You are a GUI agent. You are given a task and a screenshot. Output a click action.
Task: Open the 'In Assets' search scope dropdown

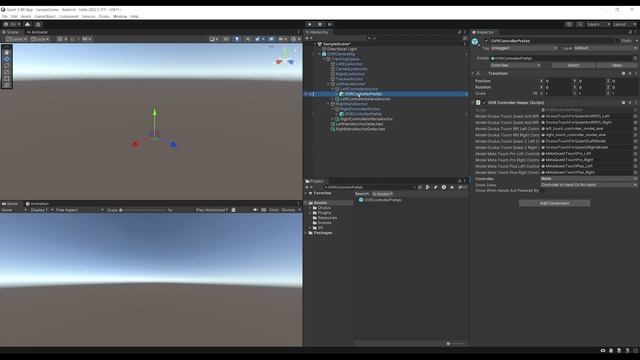coord(382,194)
